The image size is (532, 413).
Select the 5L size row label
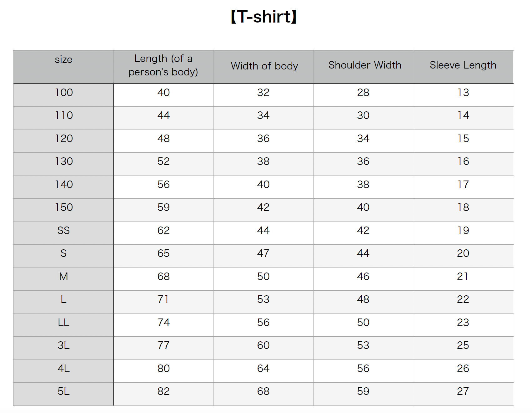63,391
